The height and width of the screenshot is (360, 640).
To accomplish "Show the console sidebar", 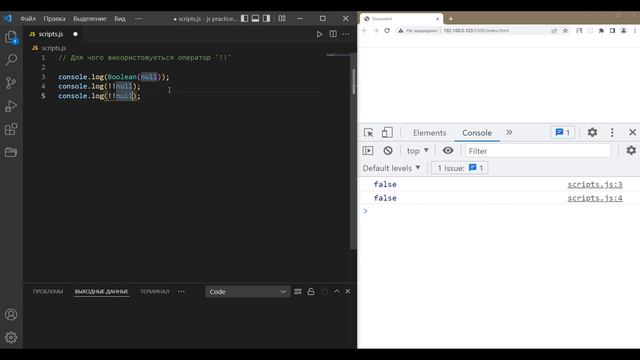I will (368, 151).
